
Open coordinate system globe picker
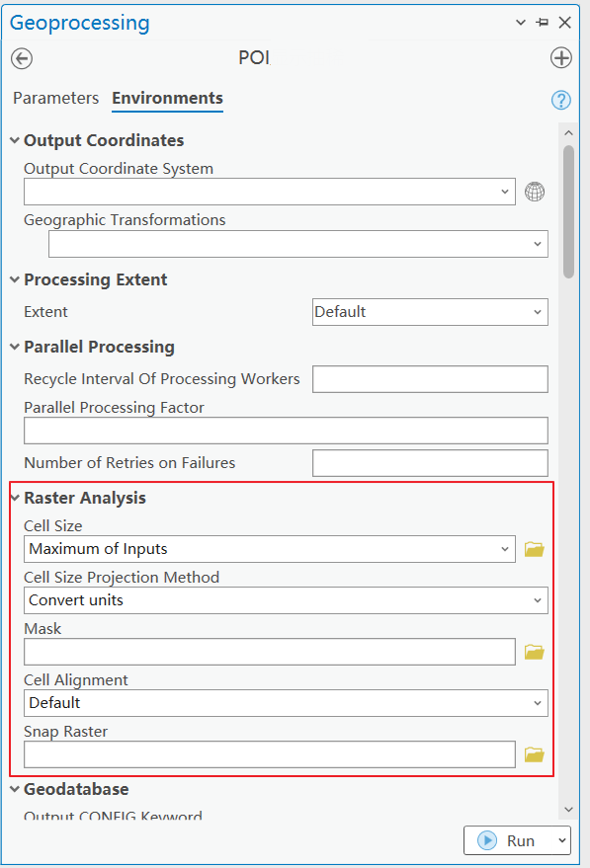coord(534,193)
